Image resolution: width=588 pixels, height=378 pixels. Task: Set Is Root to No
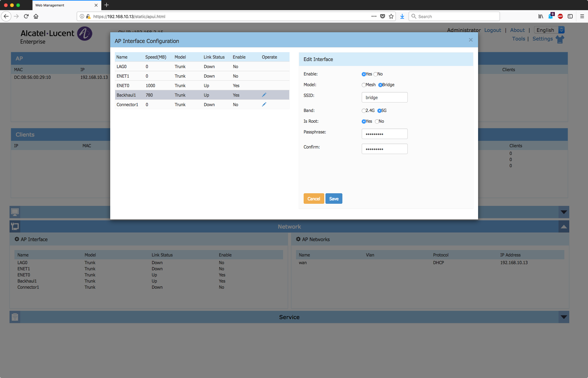377,121
